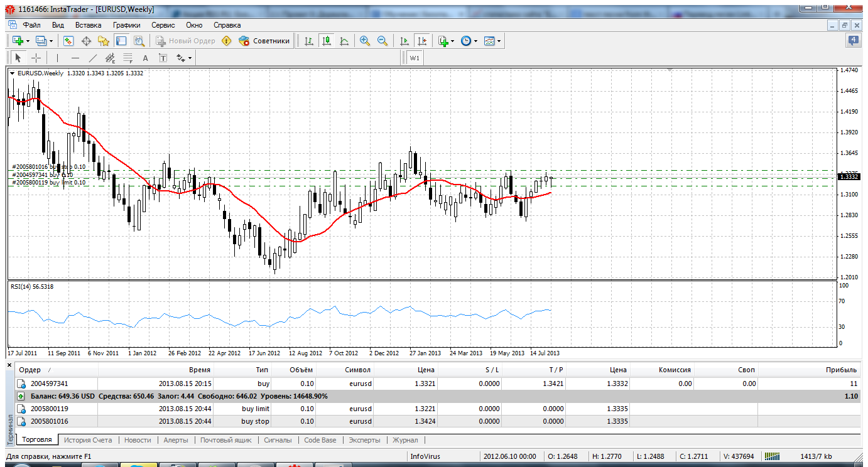Zoom out of the chart
Screen dimensions: 868x467
tap(382, 41)
